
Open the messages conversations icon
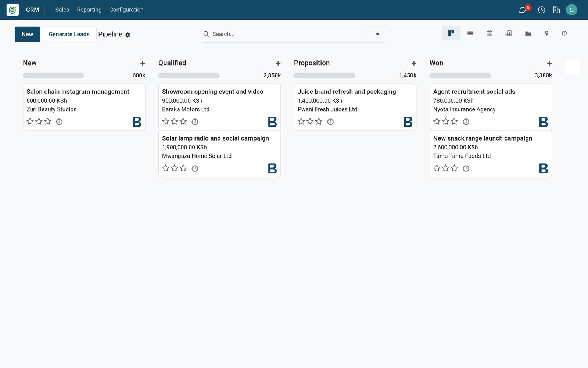pos(522,10)
